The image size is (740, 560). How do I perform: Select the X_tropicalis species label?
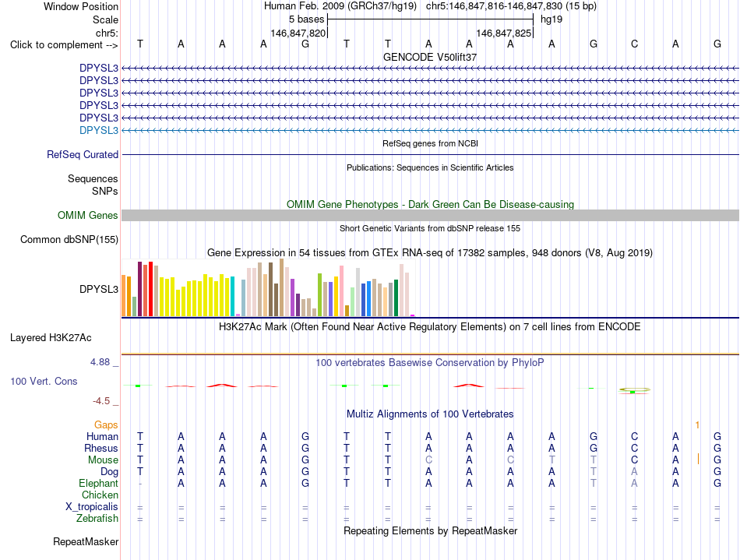point(92,507)
